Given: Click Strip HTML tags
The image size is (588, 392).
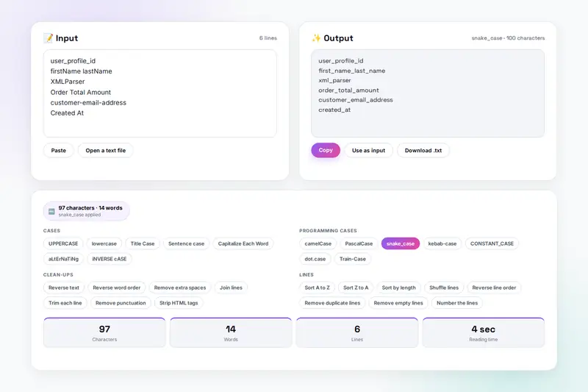Looking at the screenshot, I should pyautogui.click(x=179, y=303).
